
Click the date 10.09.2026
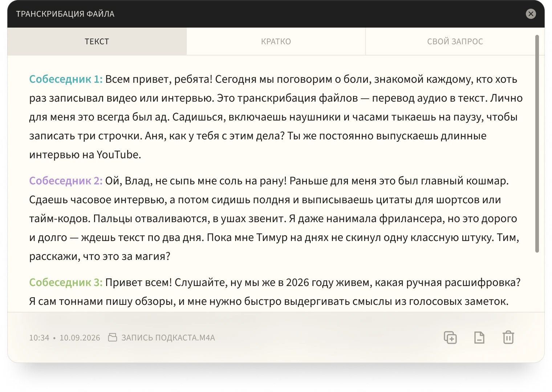click(x=80, y=338)
